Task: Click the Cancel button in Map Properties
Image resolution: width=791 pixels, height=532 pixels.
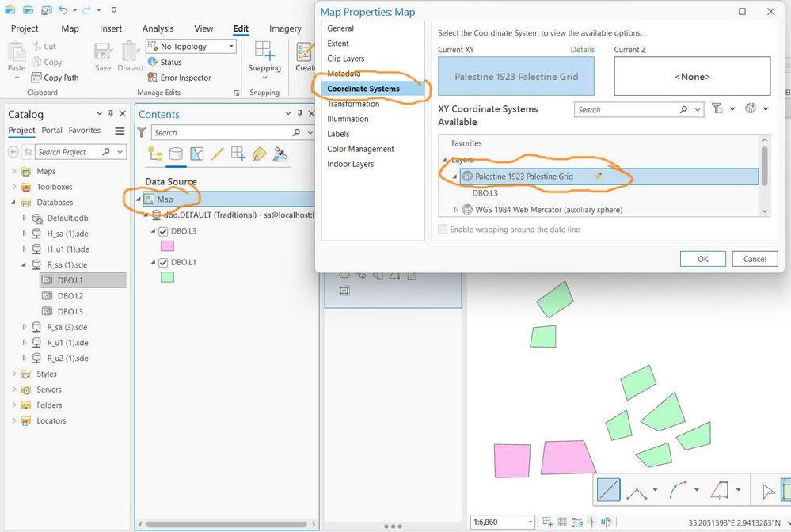Action: point(755,259)
